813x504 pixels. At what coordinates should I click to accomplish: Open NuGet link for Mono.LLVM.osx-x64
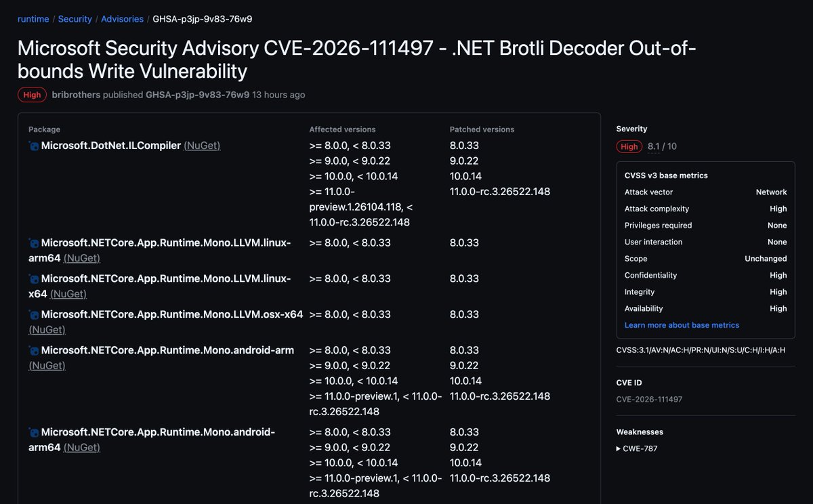[47, 330]
